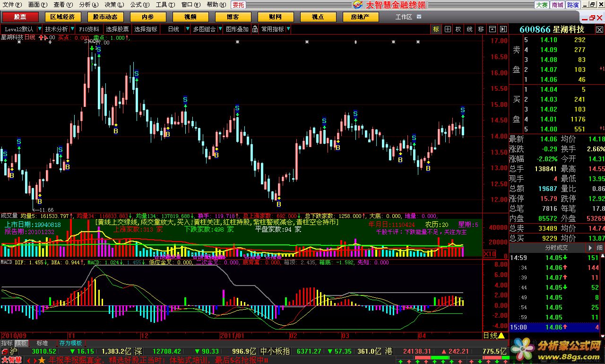Image resolution: width=605 pixels, height=364 pixels.
Task: Open the 分析 Analysis menu
Action: pyautogui.click(x=88, y=5)
